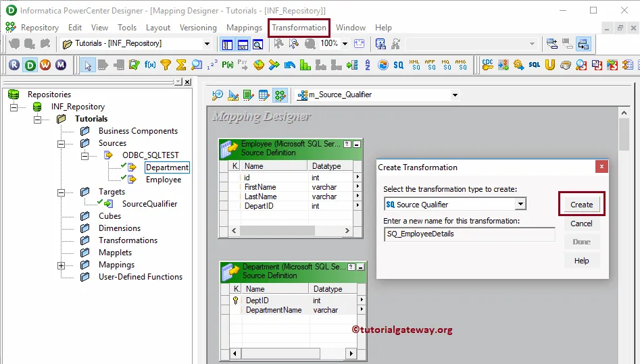Select the Employee source in tree

[x=164, y=180]
